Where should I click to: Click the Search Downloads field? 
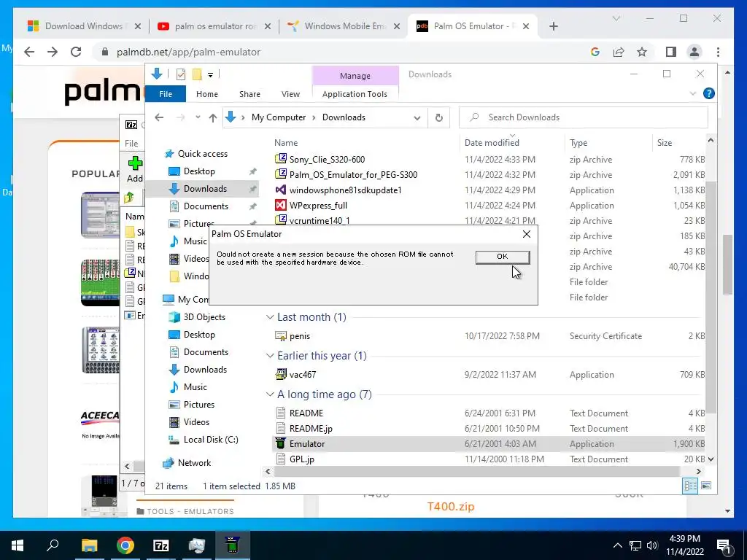pyautogui.click(x=583, y=117)
